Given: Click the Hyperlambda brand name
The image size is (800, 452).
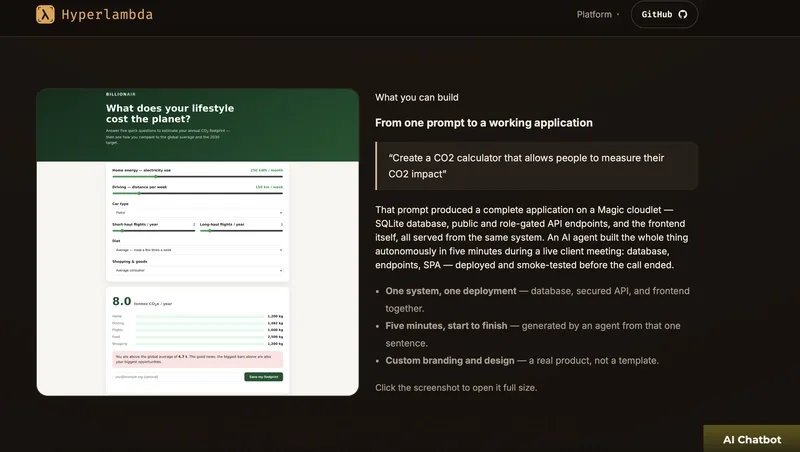Looking at the screenshot, I should coord(107,14).
